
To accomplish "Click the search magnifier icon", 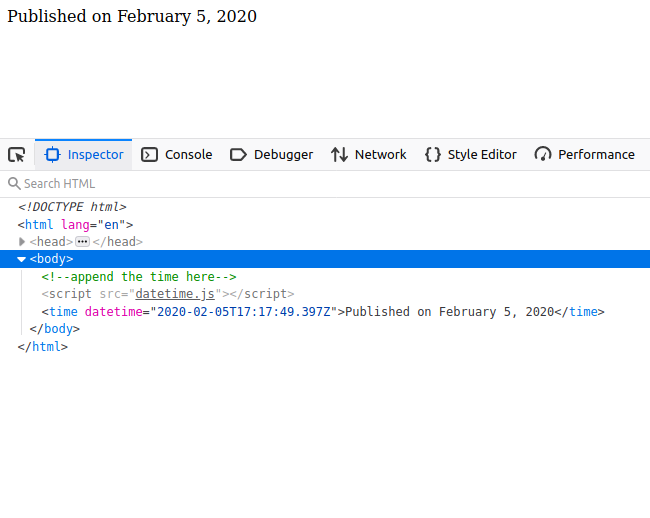I will pyautogui.click(x=14, y=184).
